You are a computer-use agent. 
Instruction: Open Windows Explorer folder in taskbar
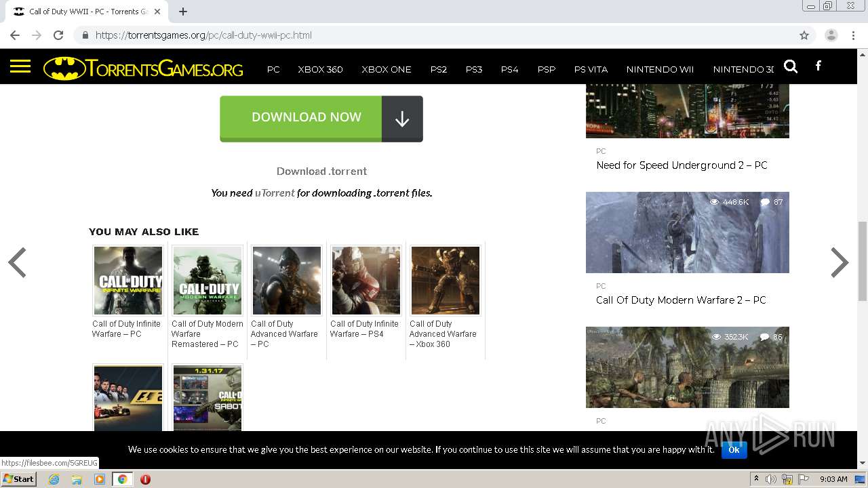(x=77, y=479)
